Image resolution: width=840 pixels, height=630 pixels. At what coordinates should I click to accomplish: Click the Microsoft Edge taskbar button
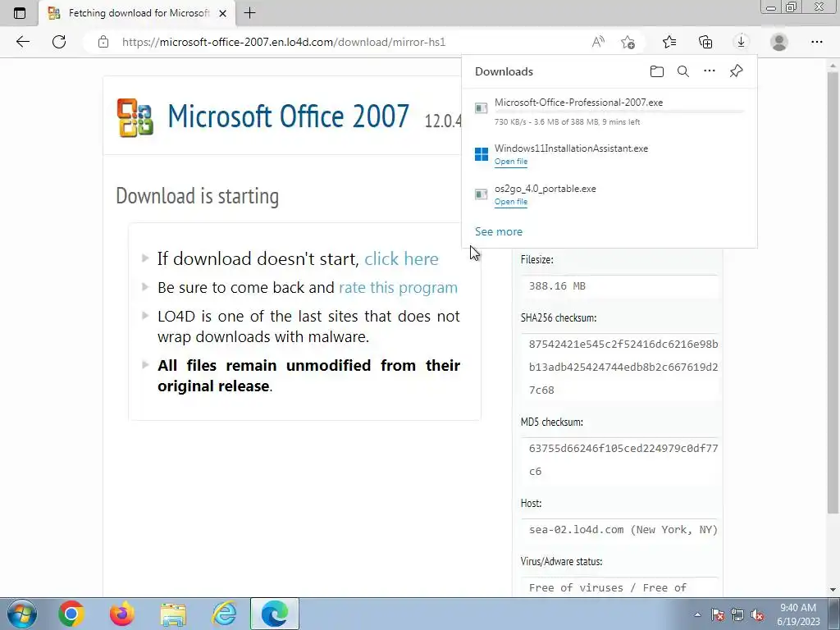(x=274, y=614)
